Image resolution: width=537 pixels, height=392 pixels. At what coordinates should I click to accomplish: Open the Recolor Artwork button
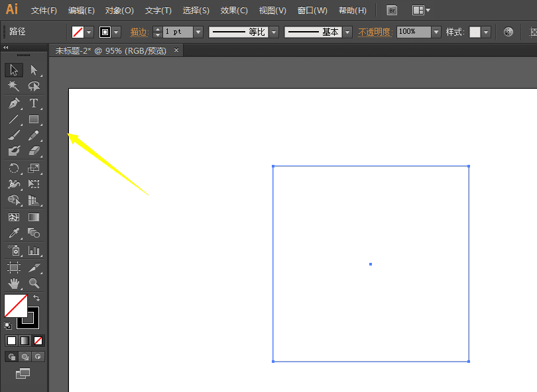[x=508, y=32]
